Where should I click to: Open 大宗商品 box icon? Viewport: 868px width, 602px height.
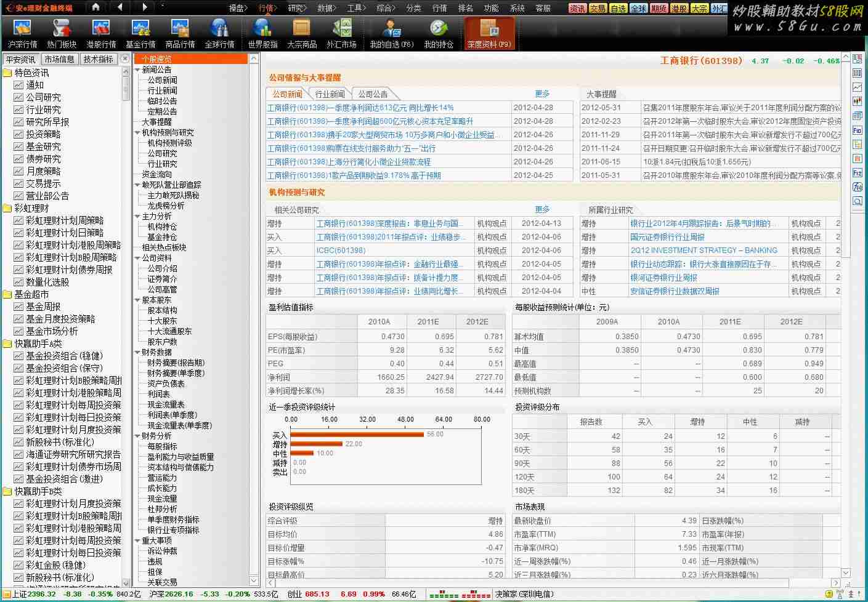pos(302,28)
